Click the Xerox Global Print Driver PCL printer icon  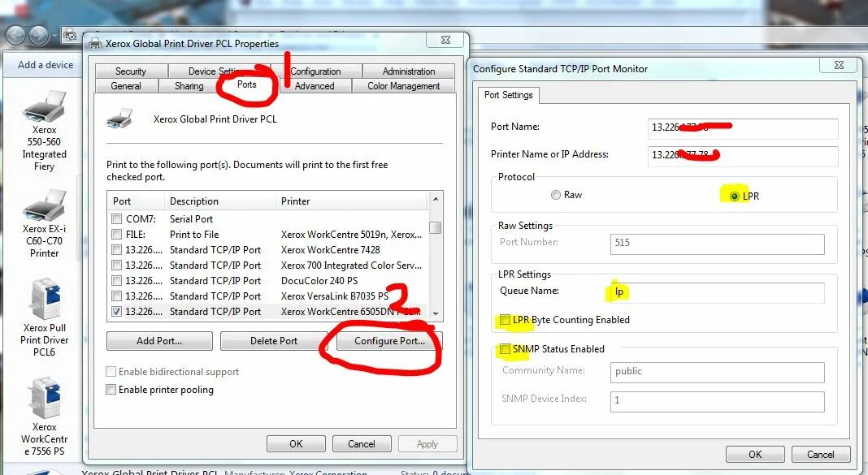(x=119, y=119)
